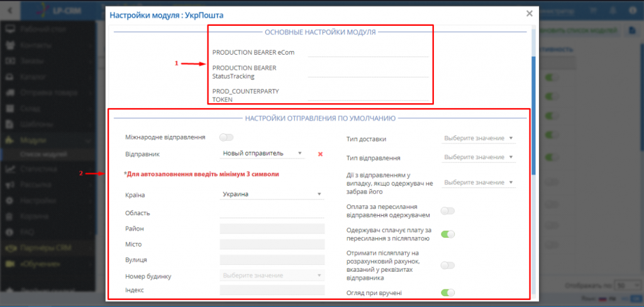Turn off Огляд при врученні switch
The height and width of the screenshot is (307, 644).
click(448, 293)
